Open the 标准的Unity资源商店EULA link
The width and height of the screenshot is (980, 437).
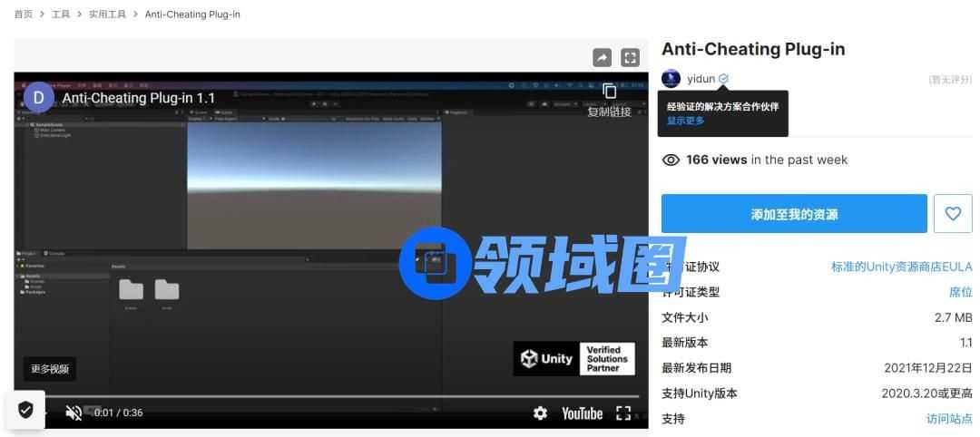901,267
